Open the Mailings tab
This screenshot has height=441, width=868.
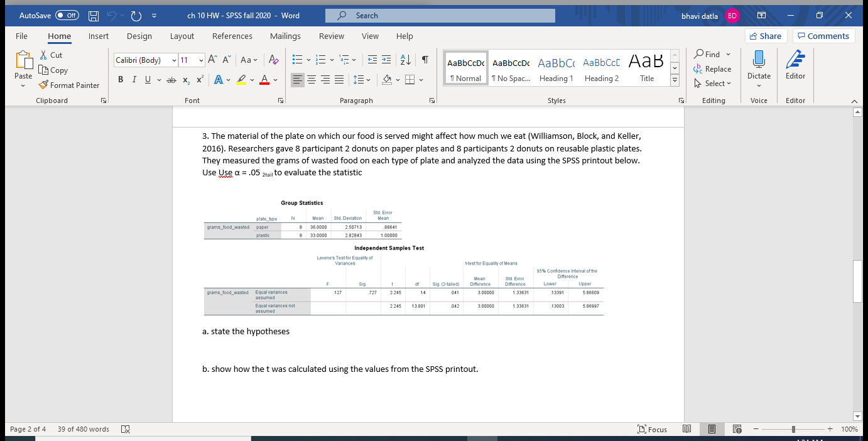(x=285, y=36)
